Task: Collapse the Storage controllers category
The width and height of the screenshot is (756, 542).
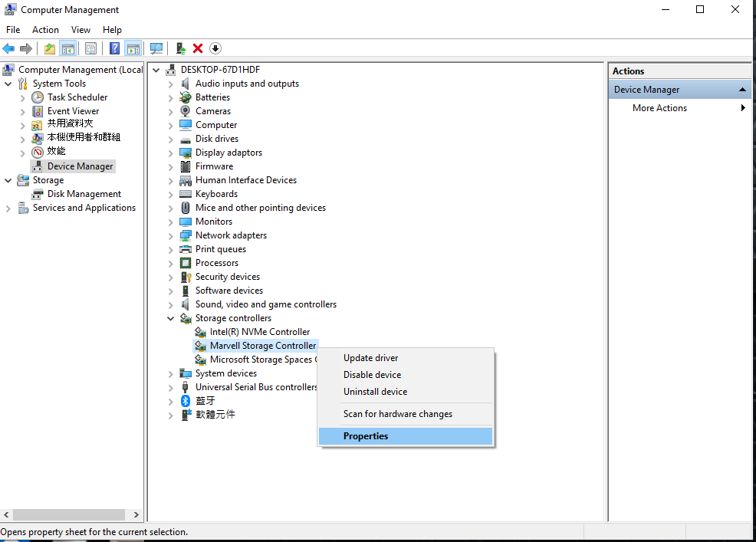Action: coord(171,318)
